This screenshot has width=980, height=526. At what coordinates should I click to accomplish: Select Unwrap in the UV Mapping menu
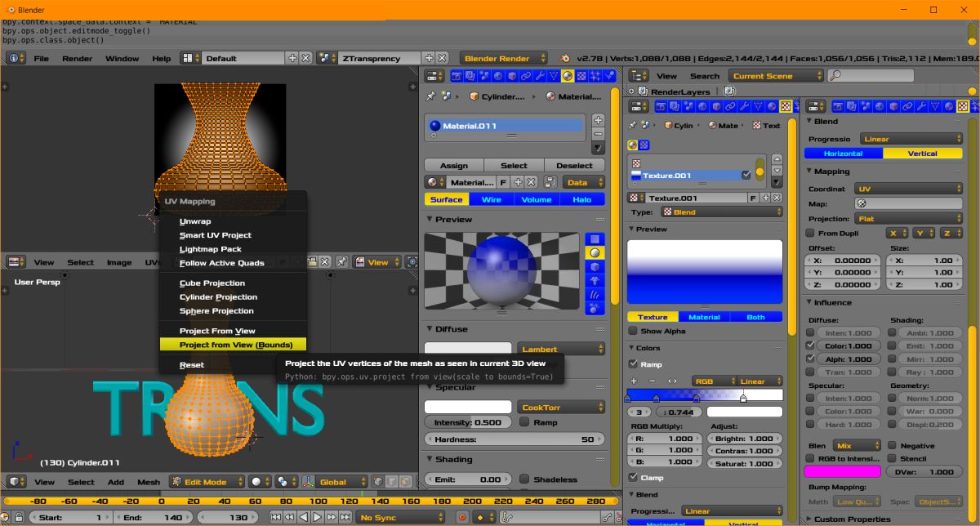point(233,221)
